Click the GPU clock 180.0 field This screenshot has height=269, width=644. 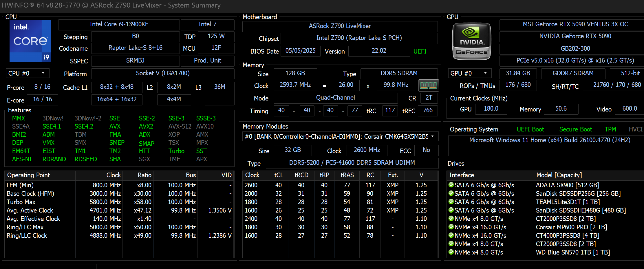point(491,109)
